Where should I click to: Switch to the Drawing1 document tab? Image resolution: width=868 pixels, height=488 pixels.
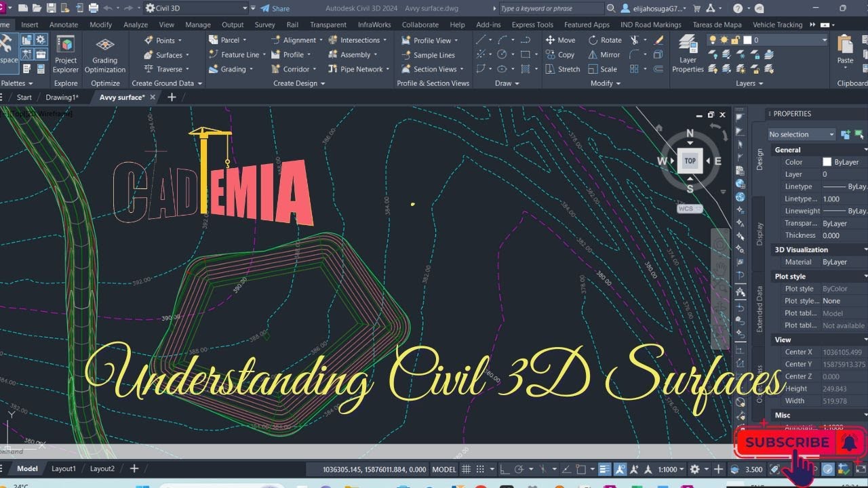[62, 97]
